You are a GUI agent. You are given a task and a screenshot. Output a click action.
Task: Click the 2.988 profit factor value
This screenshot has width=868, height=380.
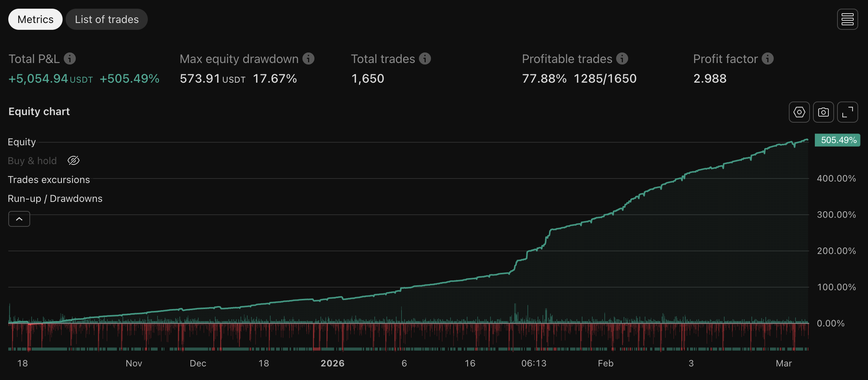[710, 78]
